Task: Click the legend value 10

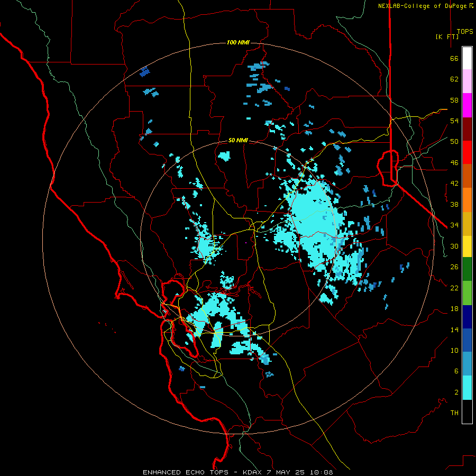Action: point(454,350)
